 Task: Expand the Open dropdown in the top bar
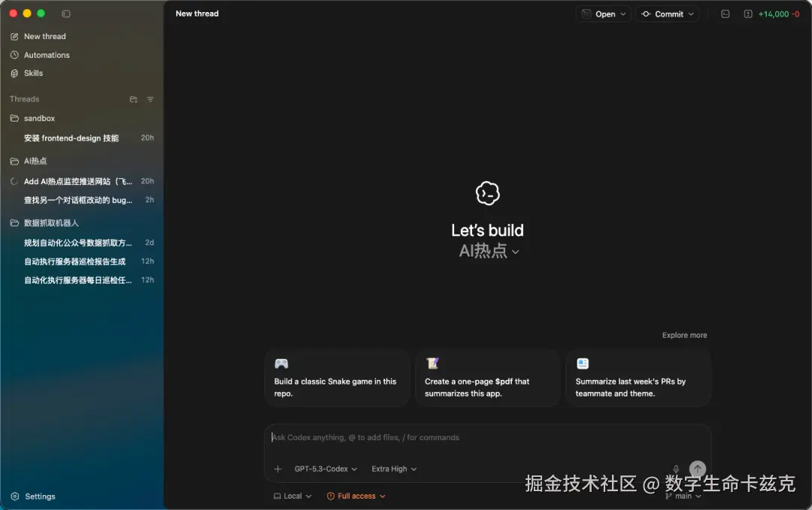(603, 14)
